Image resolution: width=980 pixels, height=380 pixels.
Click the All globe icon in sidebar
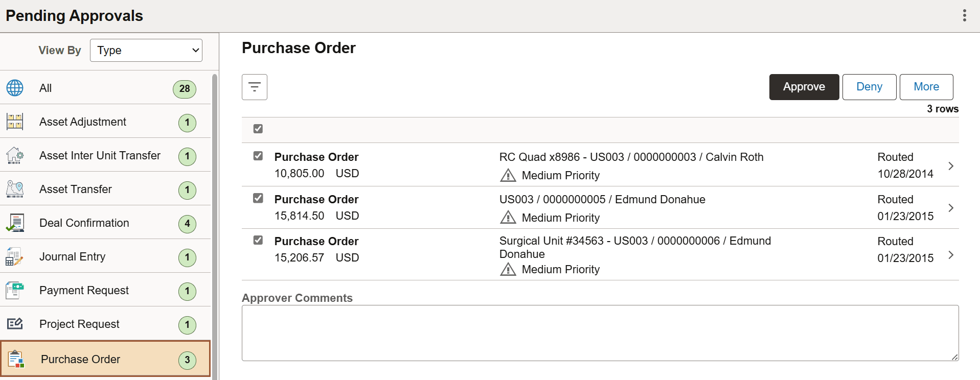15,88
